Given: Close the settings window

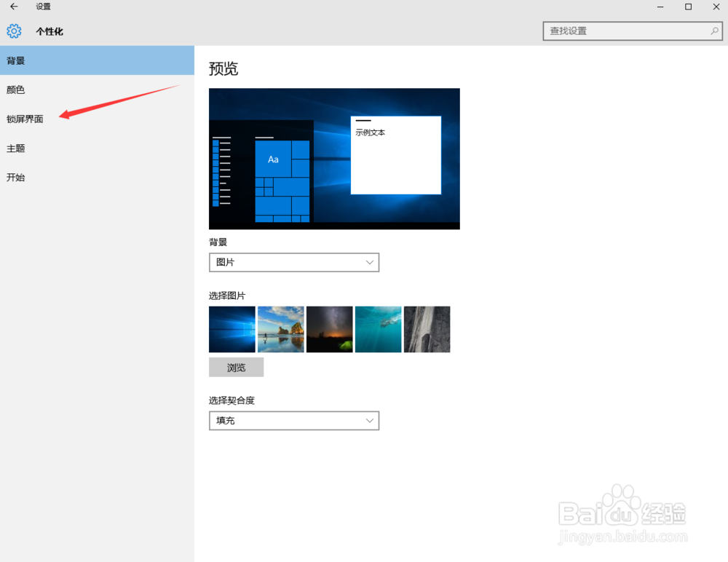Looking at the screenshot, I should click(716, 7).
